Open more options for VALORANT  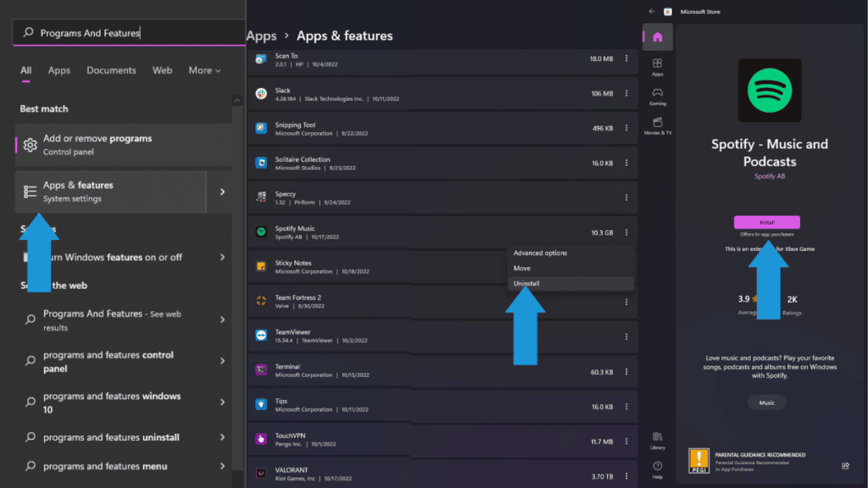626,476
